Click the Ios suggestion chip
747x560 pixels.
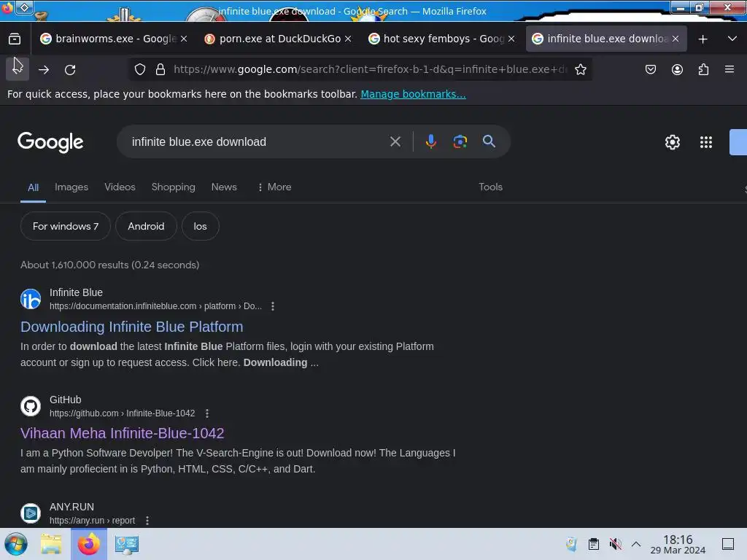tap(200, 226)
